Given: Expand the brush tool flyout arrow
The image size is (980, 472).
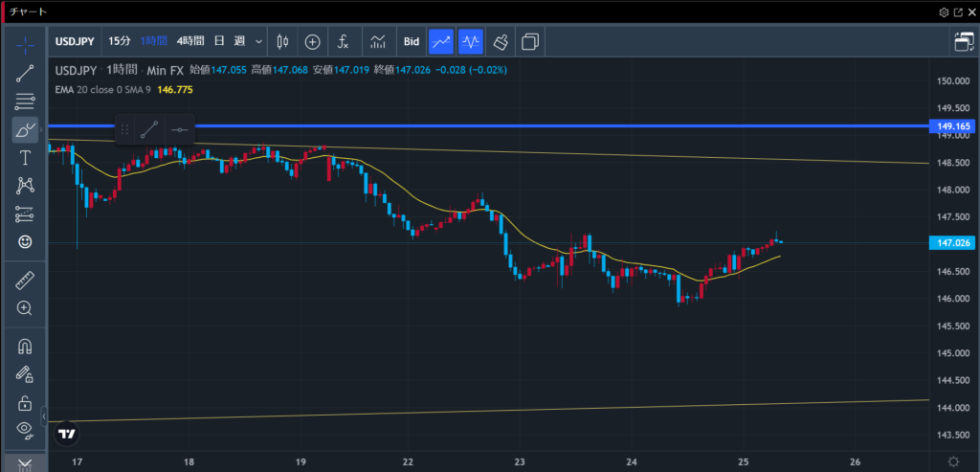Looking at the screenshot, I should click(x=41, y=130).
